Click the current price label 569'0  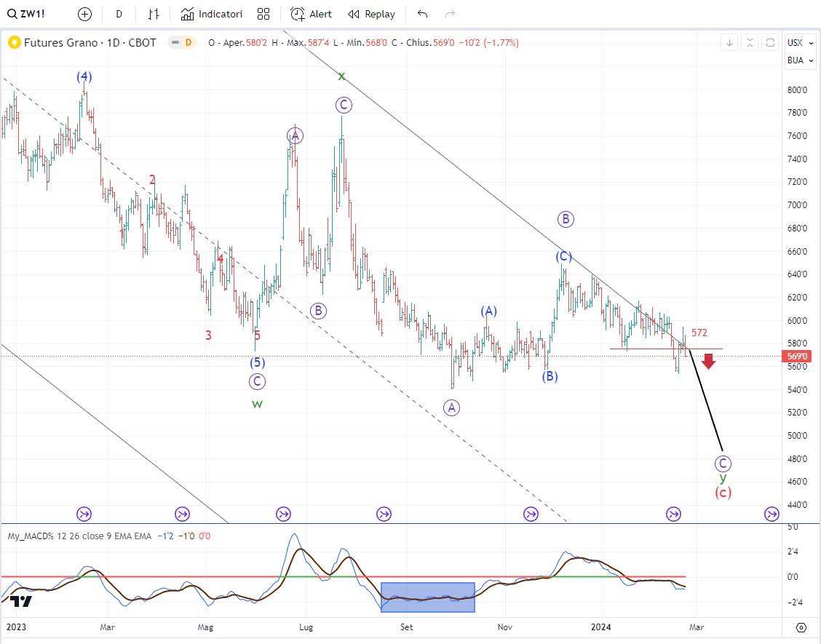(x=796, y=357)
